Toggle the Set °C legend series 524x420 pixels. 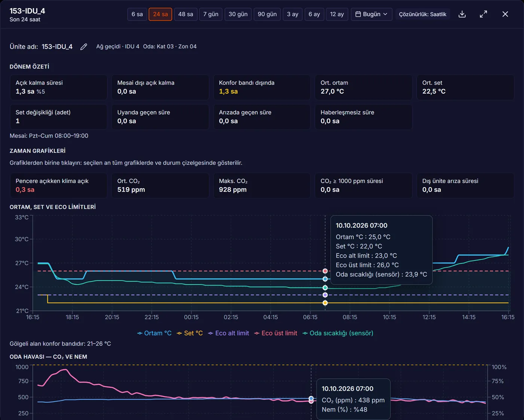(x=190, y=333)
